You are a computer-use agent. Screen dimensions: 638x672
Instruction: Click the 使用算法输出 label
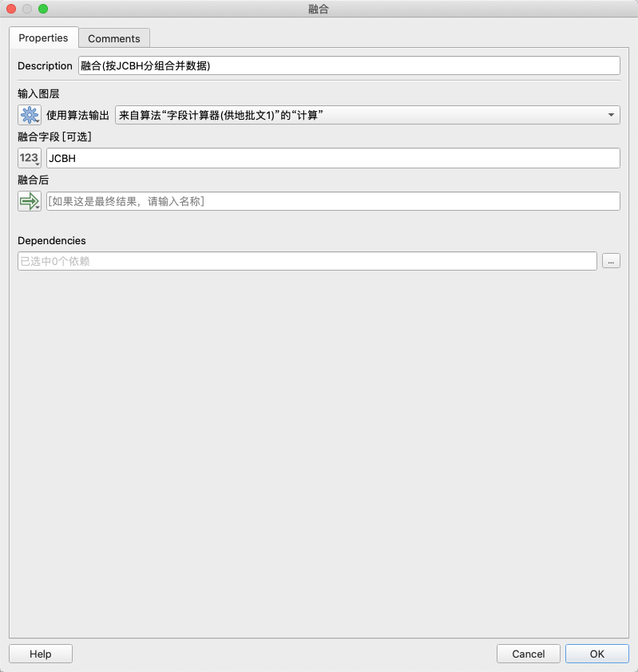[x=77, y=116]
